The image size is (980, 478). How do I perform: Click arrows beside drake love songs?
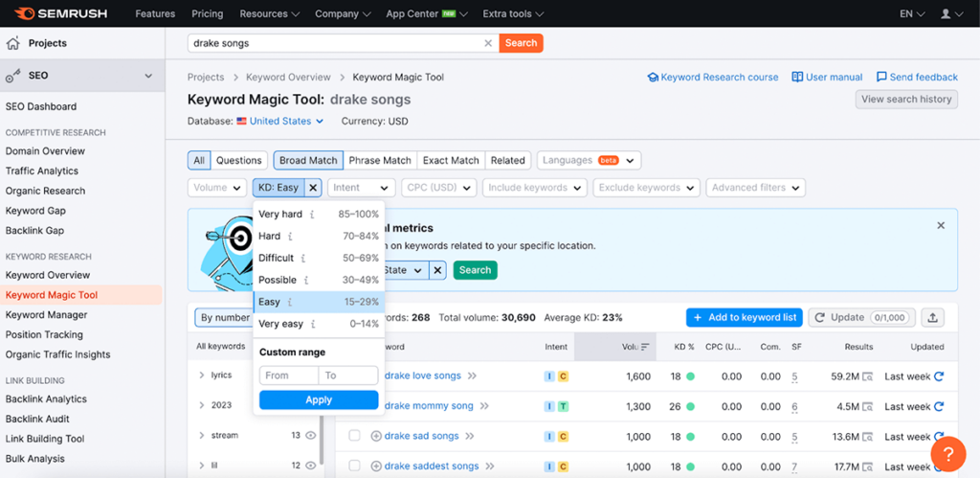[472, 376]
